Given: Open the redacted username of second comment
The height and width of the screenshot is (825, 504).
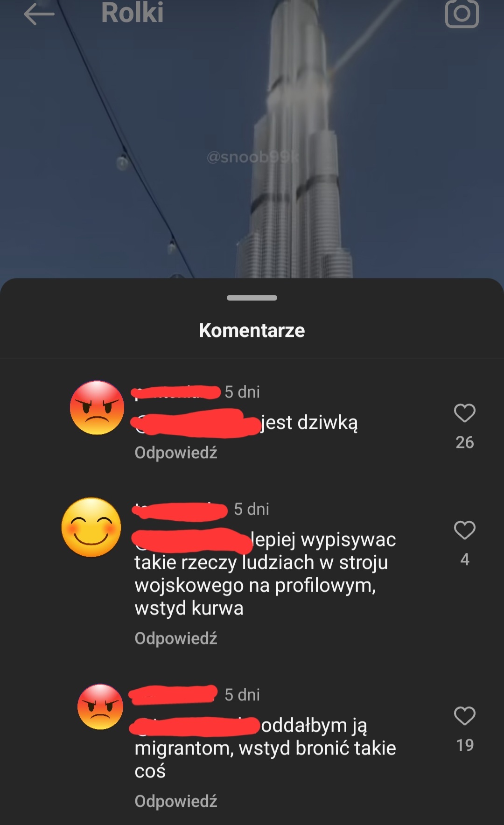Looking at the screenshot, I should pos(180,510).
